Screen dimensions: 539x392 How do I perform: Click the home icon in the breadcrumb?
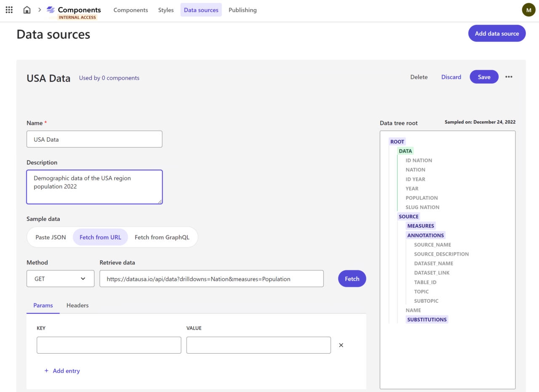pyautogui.click(x=27, y=10)
